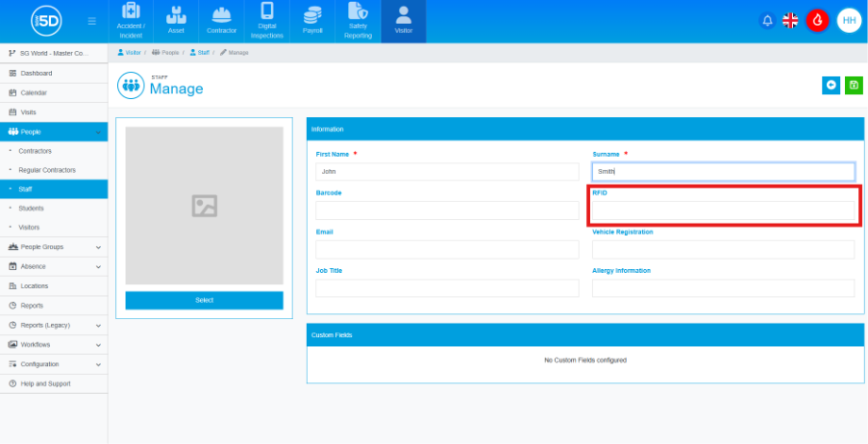This screenshot has height=444, width=868.
Task: Expand the Absence section
Action: pos(54,266)
